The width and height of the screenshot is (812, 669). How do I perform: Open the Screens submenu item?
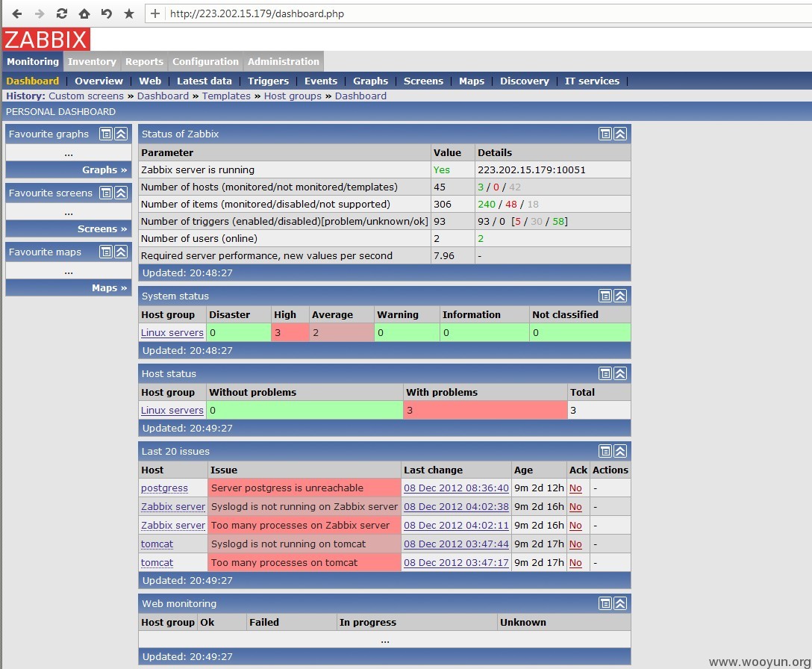point(423,81)
